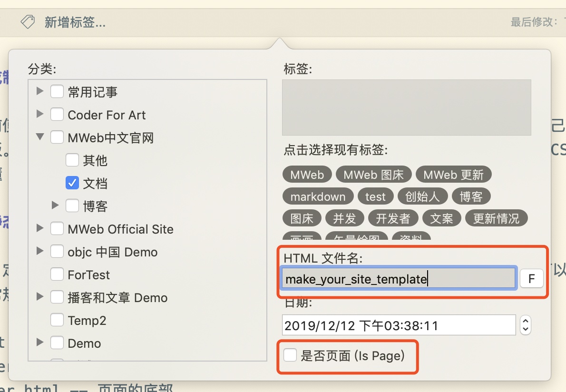The image size is (566, 392).
Task: Click the empty 标签 tags box
Action: pos(406,108)
